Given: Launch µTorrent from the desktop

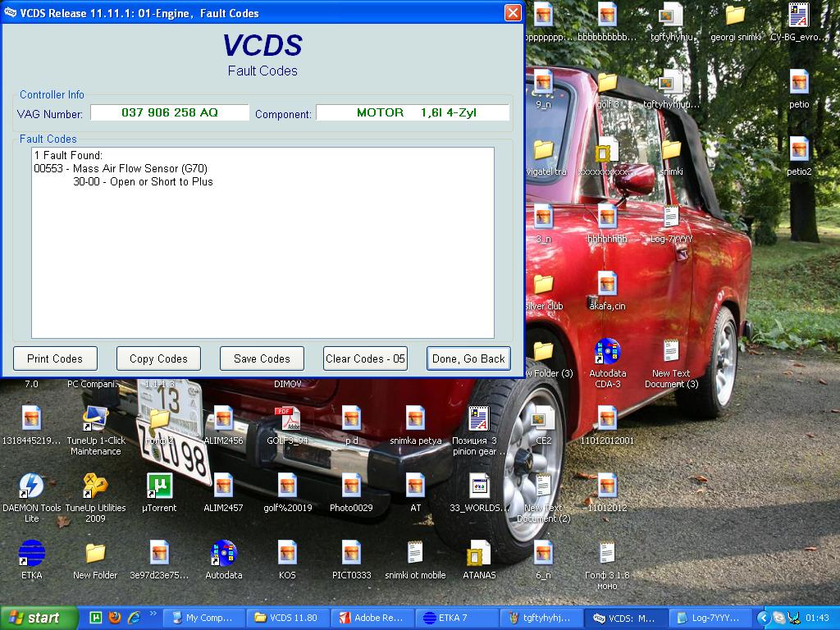Looking at the screenshot, I should [x=159, y=486].
